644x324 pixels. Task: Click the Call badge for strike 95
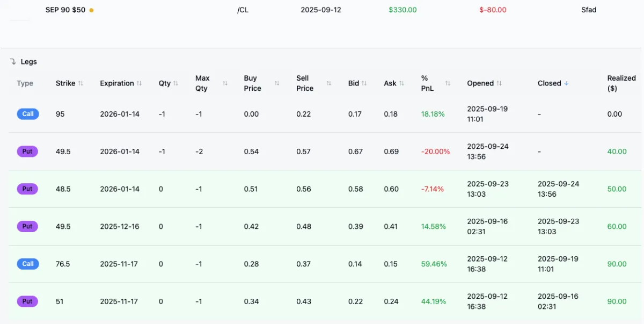tap(28, 114)
